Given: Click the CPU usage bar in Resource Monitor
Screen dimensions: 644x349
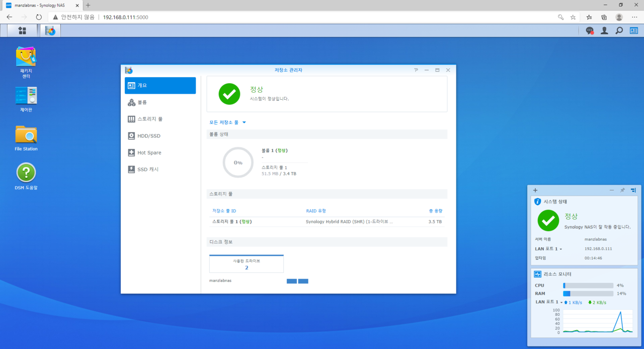Looking at the screenshot, I should (x=588, y=286).
